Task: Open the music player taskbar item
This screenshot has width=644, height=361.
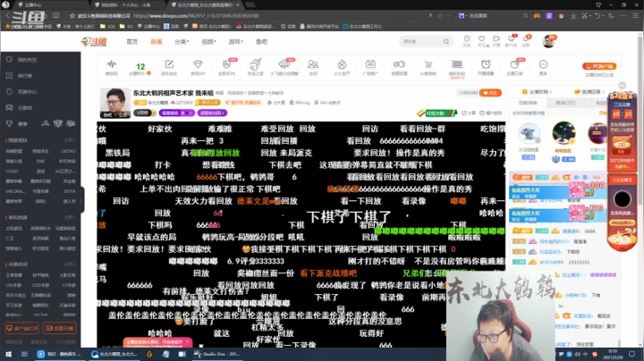Action: coord(60,354)
